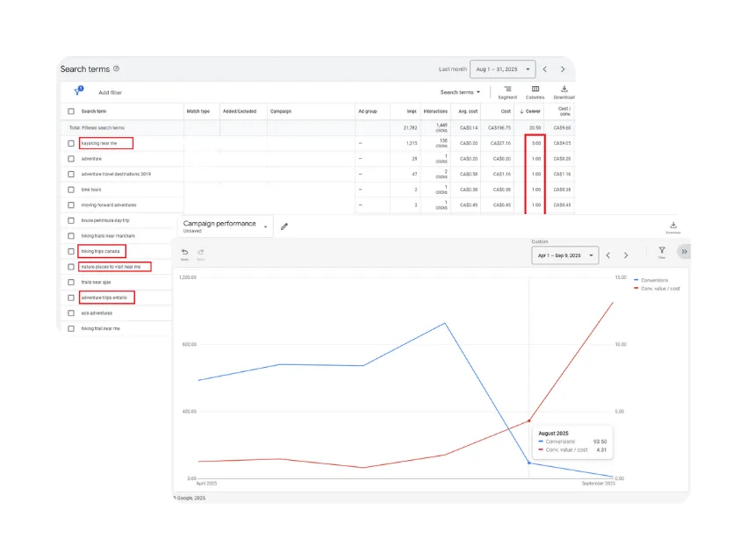Check the 'bike tours' row checkbox
The width and height of the screenshot is (747, 560).
[71, 189]
